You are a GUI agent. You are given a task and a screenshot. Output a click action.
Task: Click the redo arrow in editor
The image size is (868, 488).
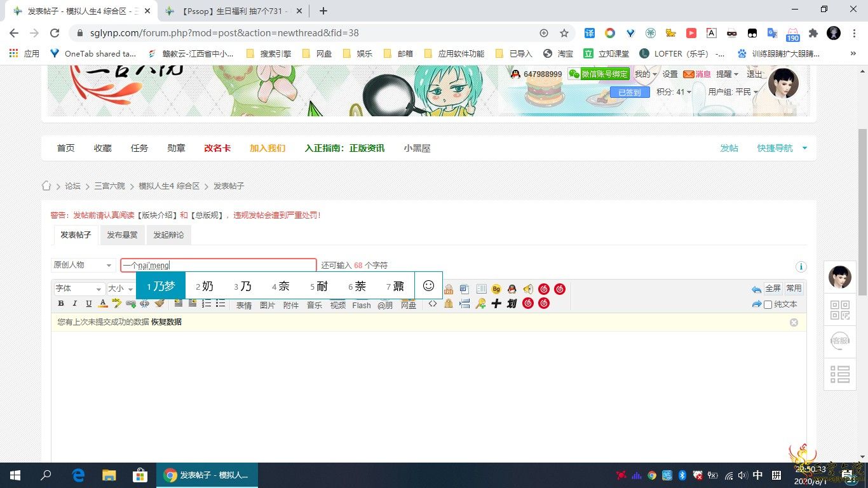point(756,304)
